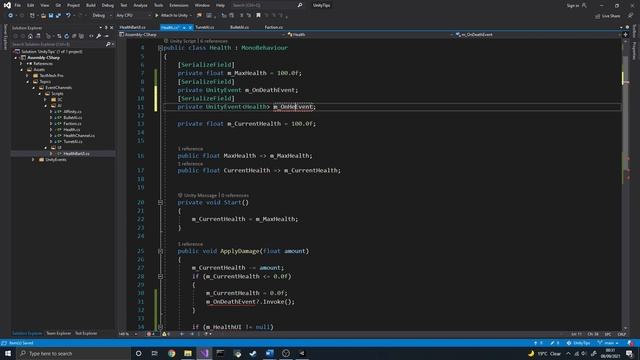The height and width of the screenshot is (360, 640).
Task: Click the bookmark toolbar icon
Action: (x=258, y=16)
